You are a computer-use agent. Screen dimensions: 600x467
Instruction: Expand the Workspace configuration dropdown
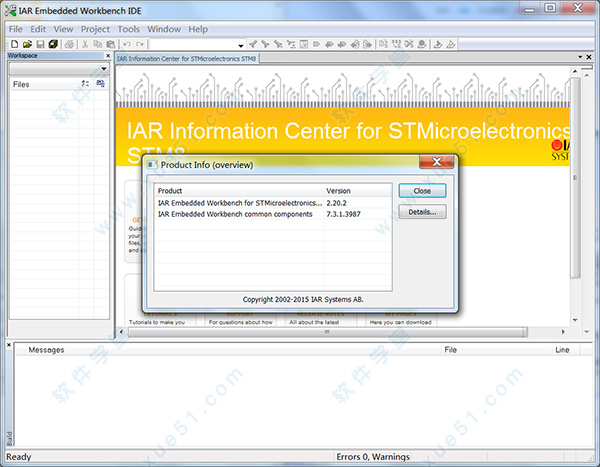point(104,69)
